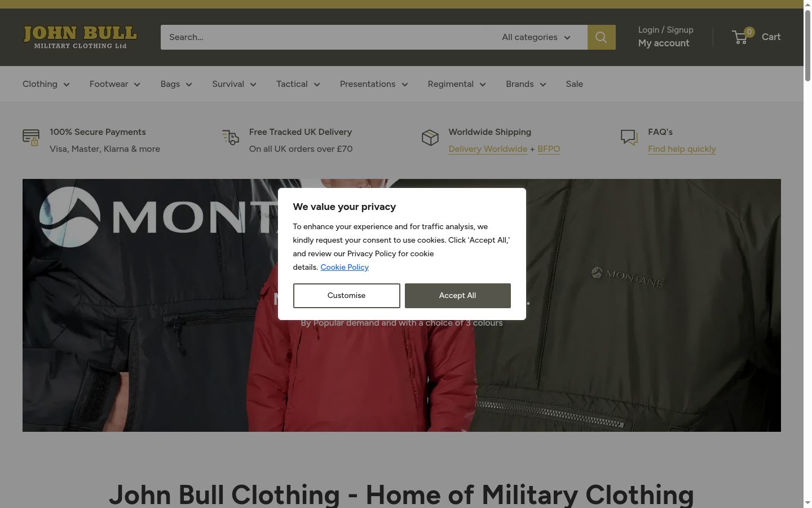
Task: Click the delivery truck icon
Action: [x=231, y=137]
